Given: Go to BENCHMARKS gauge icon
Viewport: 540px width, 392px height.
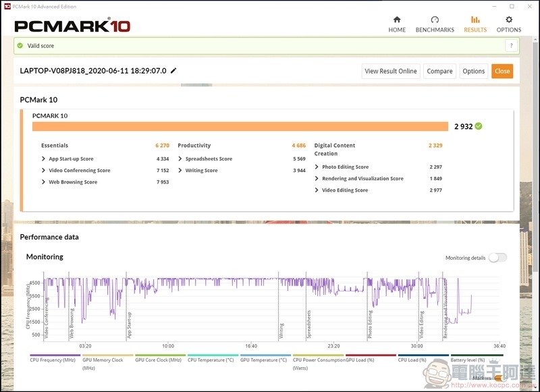Looking at the screenshot, I should 435,20.
